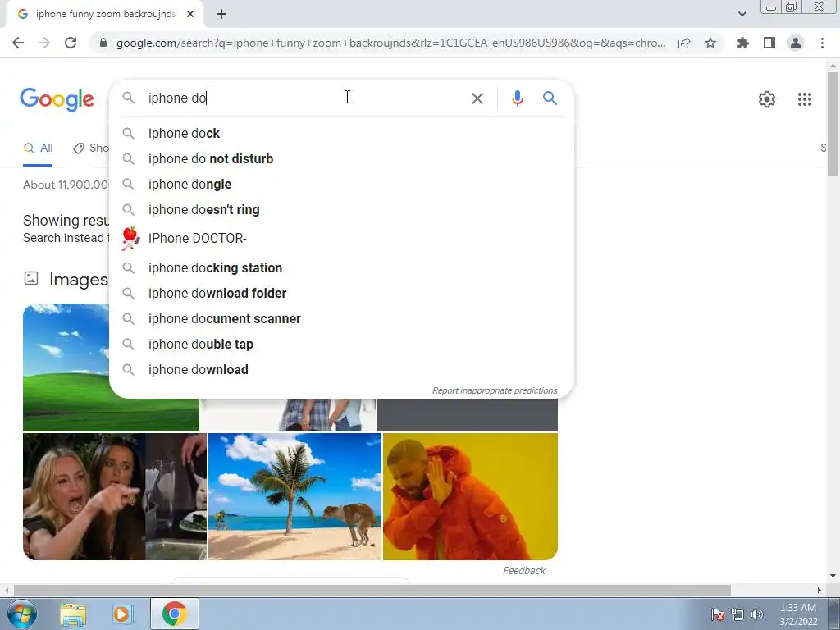Image resolution: width=840 pixels, height=630 pixels.
Task: Go back using the browser back arrow
Action: [18, 43]
